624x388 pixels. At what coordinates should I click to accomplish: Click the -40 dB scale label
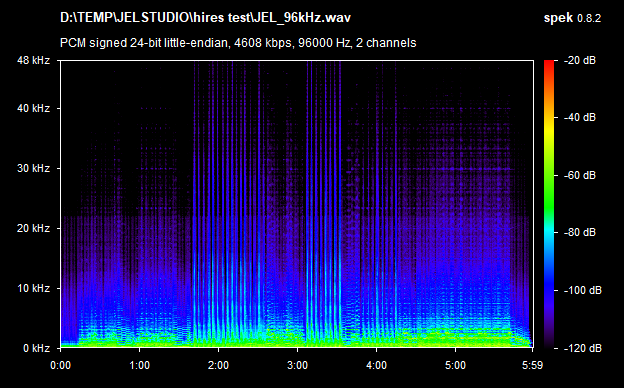[x=580, y=117]
